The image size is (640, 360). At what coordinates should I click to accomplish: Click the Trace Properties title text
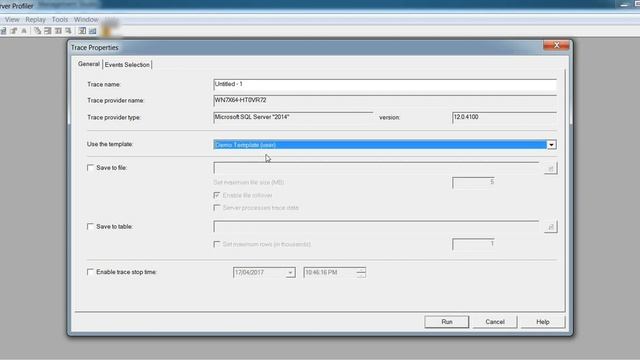pyautogui.click(x=95, y=48)
